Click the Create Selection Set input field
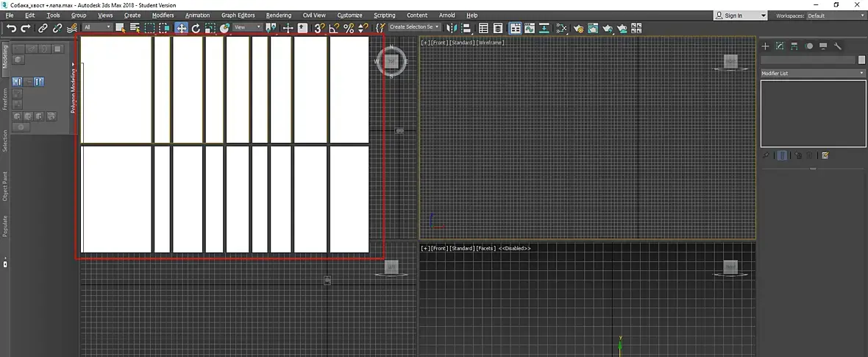Screen dimensions: 868x357 click(x=412, y=27)
